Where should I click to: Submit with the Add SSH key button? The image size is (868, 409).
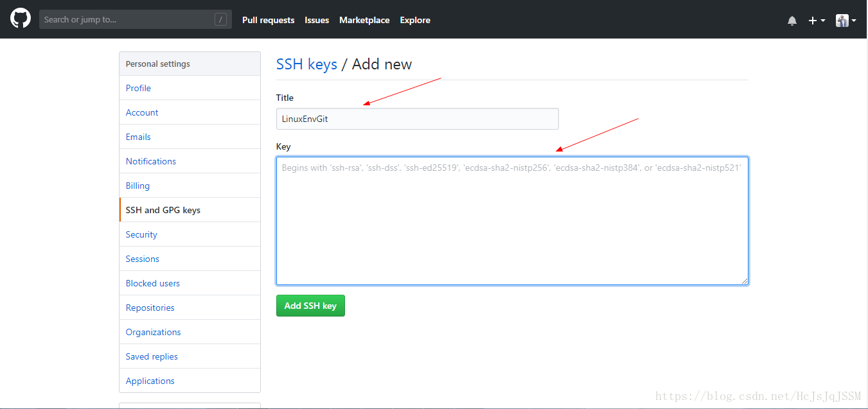click(310, 306)
